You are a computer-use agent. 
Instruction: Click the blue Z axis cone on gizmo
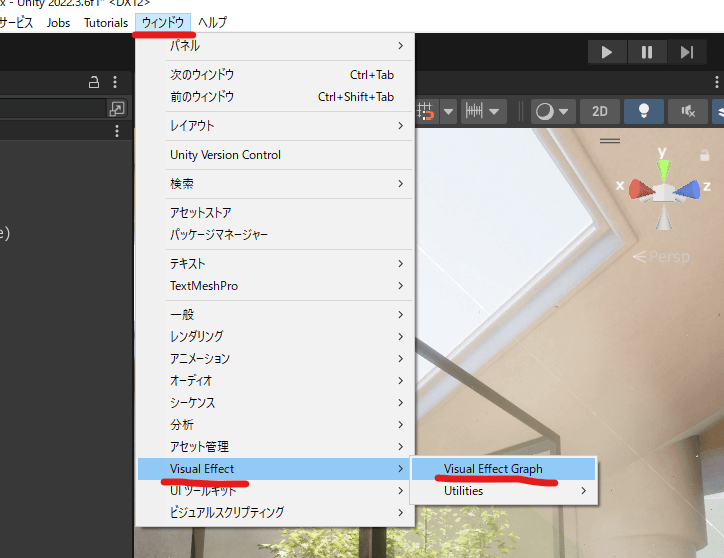tap(687, 188)
